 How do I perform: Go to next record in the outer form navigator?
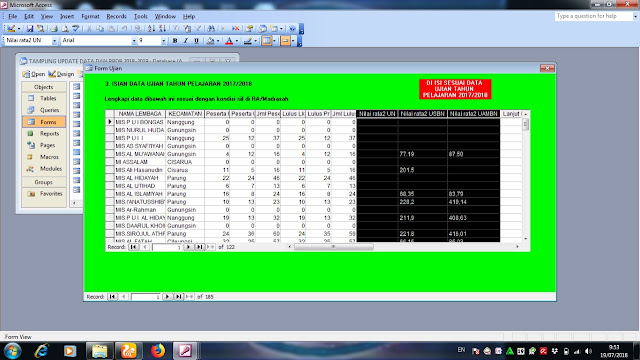click(167, 297)
